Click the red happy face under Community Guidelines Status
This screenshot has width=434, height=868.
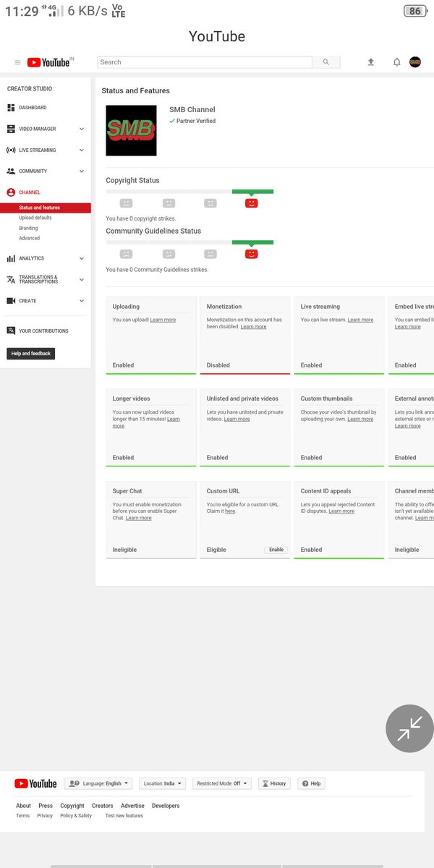(251, 254)
